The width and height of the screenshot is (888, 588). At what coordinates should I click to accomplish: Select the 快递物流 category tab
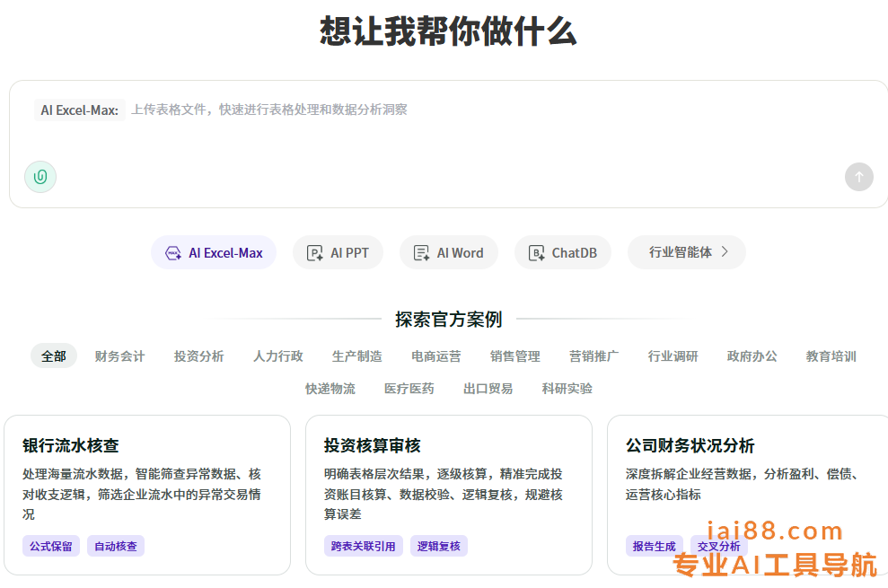pyautogui.click(x=330, y=388)
